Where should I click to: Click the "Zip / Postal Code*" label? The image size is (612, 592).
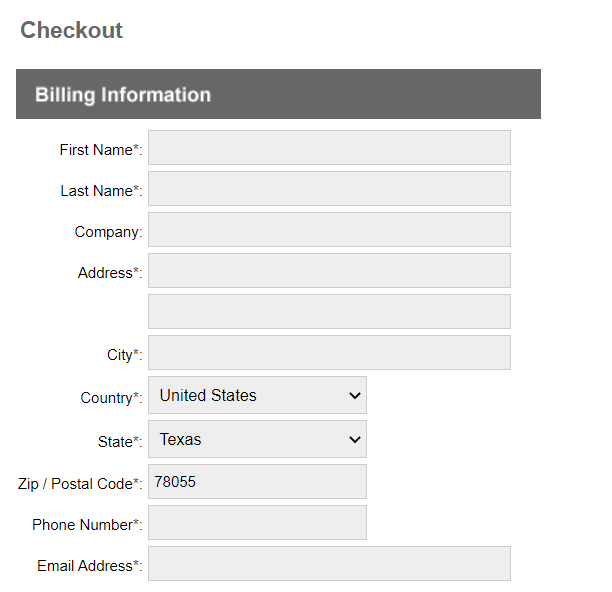[79, 484]
